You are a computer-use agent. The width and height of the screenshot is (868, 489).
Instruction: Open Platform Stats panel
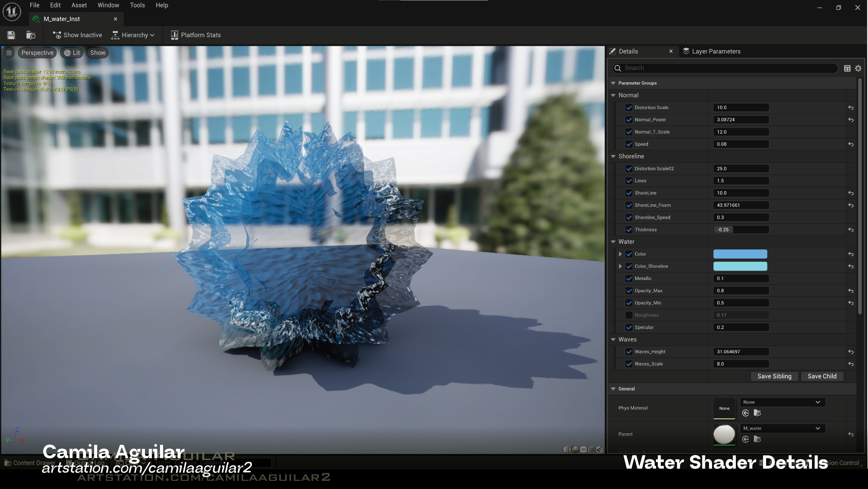click(x=196, y=35)
